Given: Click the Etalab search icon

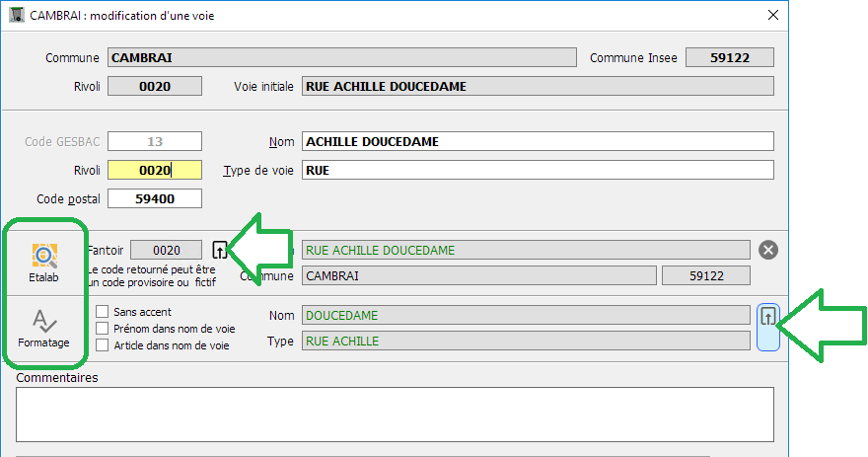Looking at the screenshot, I should (x=44, y=257).
